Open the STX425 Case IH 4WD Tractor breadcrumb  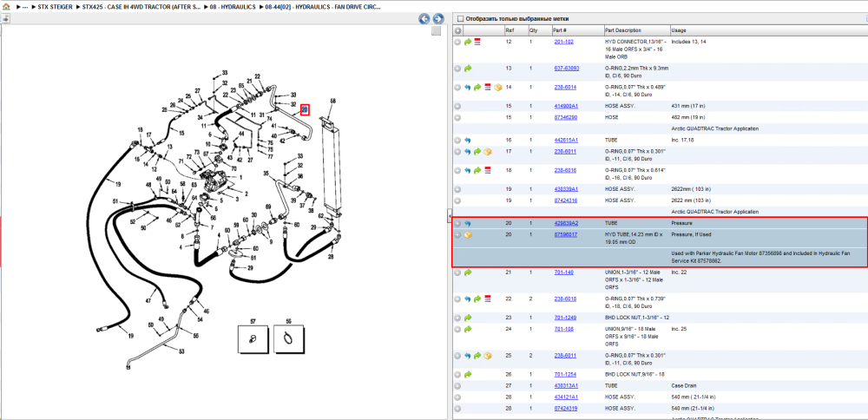(x=141, y=8)
